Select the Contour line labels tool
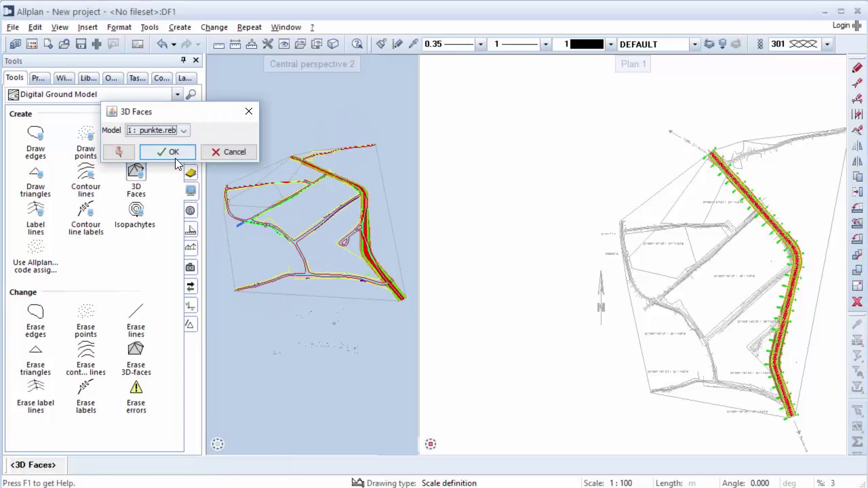The height and width of the screenshot is (488, 868). tap(85, 218)
